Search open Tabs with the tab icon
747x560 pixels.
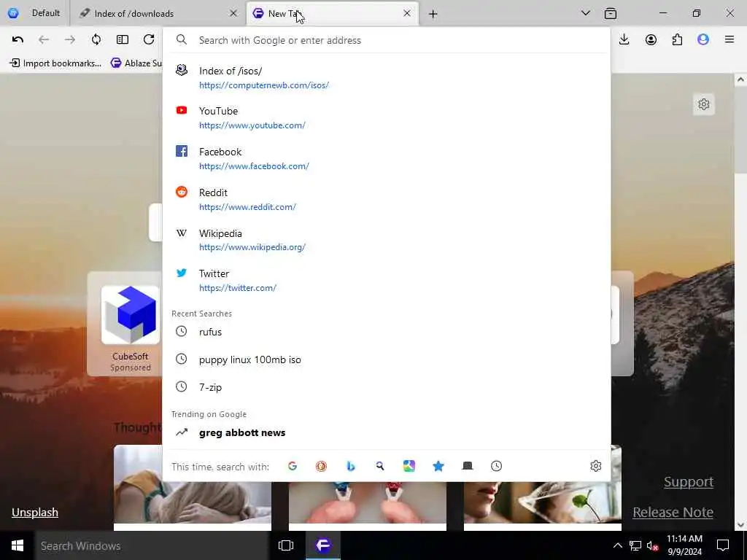click(468, 466)
